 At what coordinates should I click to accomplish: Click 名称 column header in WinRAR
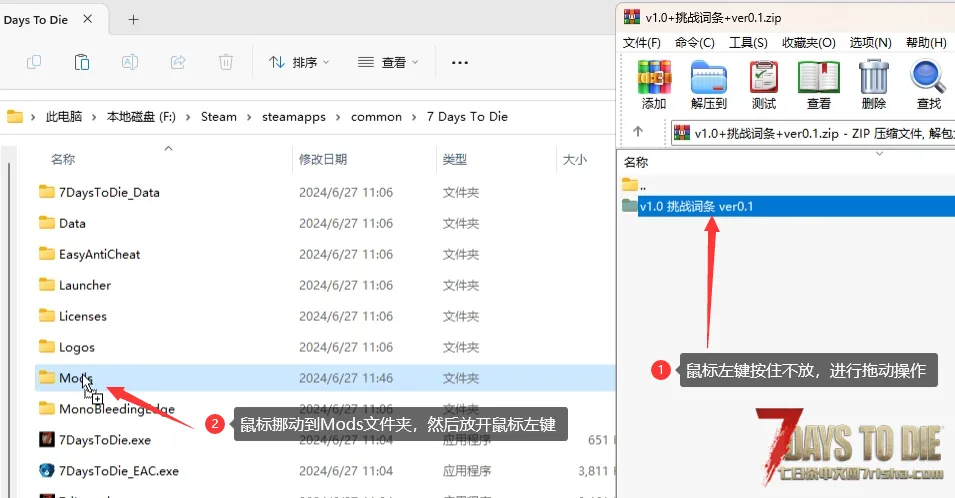pos(636,162)
